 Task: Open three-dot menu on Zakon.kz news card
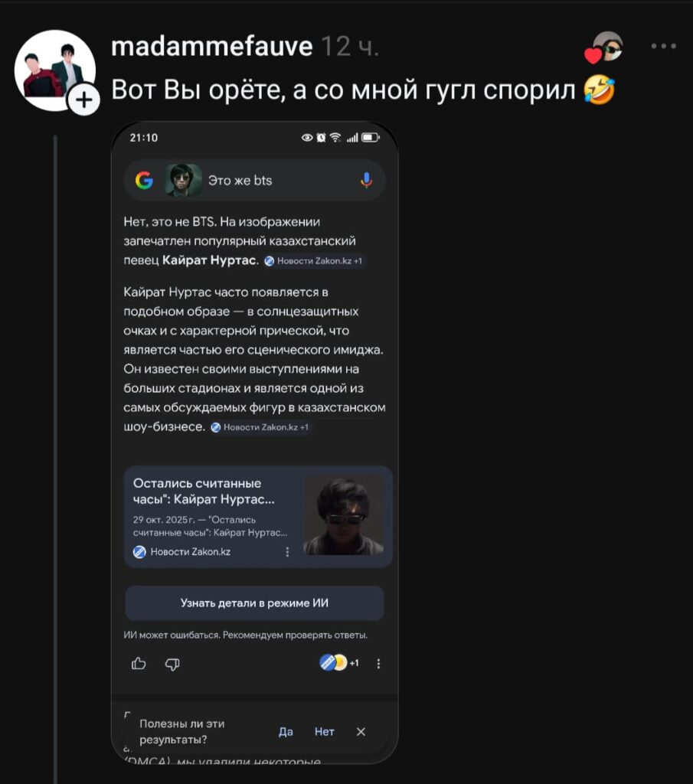tap(287, 551)
